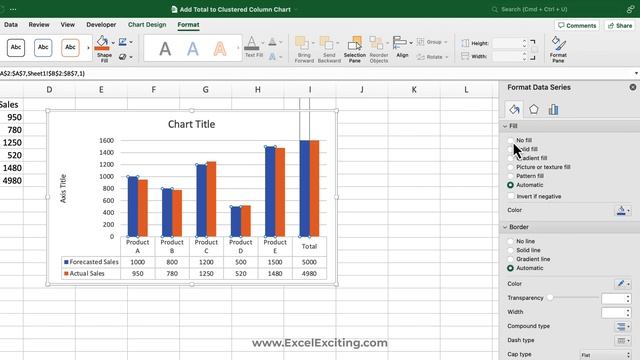Open the Data ribbon tab
This screenshot has width=640, height=360.
tap(11, 24)
